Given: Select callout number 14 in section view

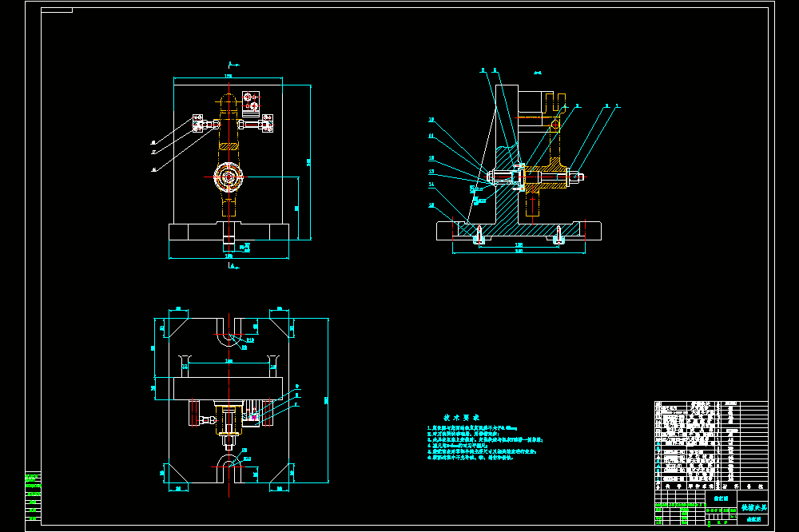Looking at the screenshot, I should tap(431, 185).
